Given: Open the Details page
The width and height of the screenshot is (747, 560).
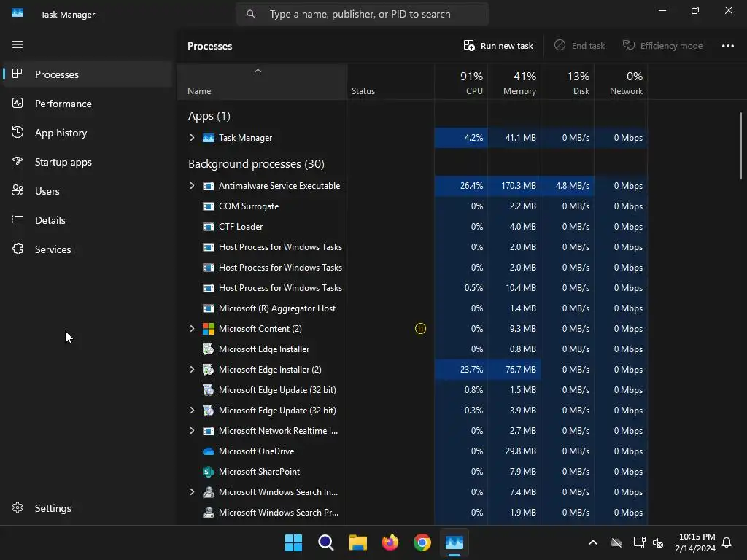Looking at the screenshot, I should pyautogui.click(x=88, y=220).
